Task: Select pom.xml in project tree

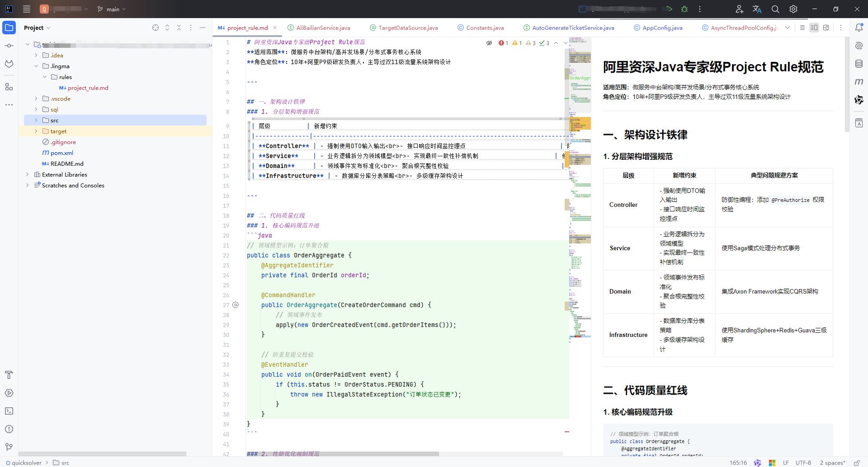Action: click(57, 153)
